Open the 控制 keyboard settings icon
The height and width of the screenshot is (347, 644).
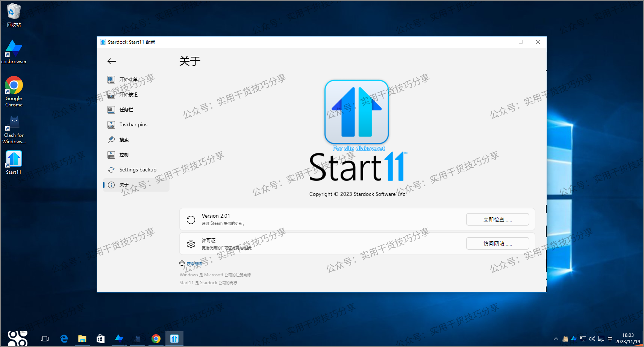click(x=111, y=155)
